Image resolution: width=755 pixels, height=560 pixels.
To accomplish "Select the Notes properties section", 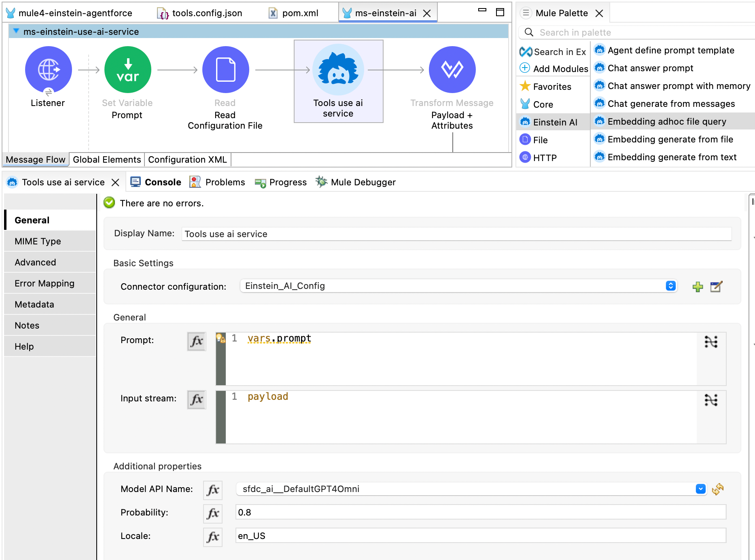I will pyautogui.click(x=50, y=325).
